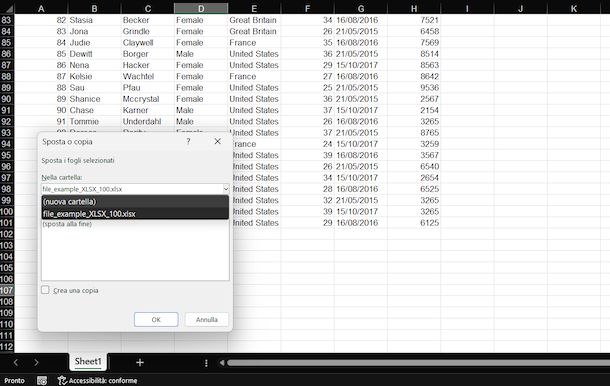Click the cell containing 'Mccrystal'

[148, 99]
